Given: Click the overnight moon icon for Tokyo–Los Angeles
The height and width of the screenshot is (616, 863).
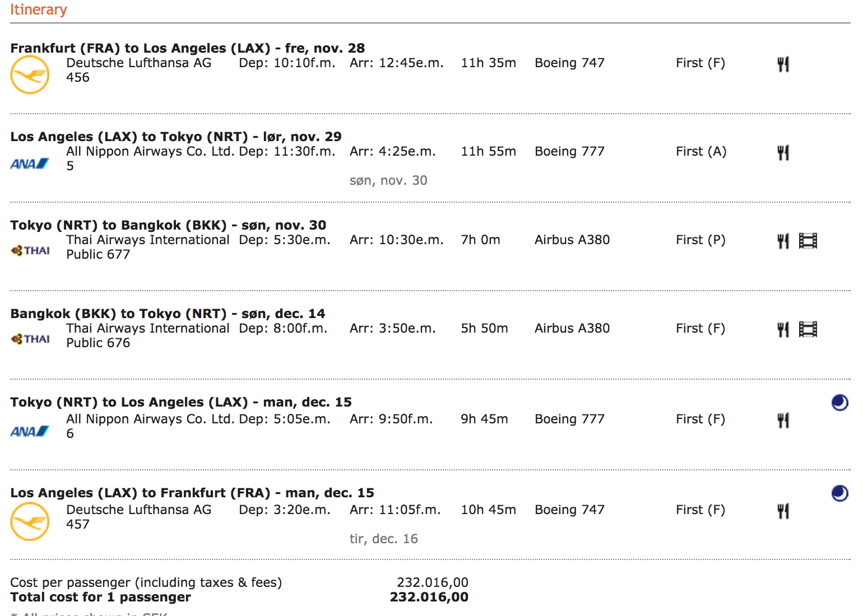Looking at the screenshot, I should point(839,402).
